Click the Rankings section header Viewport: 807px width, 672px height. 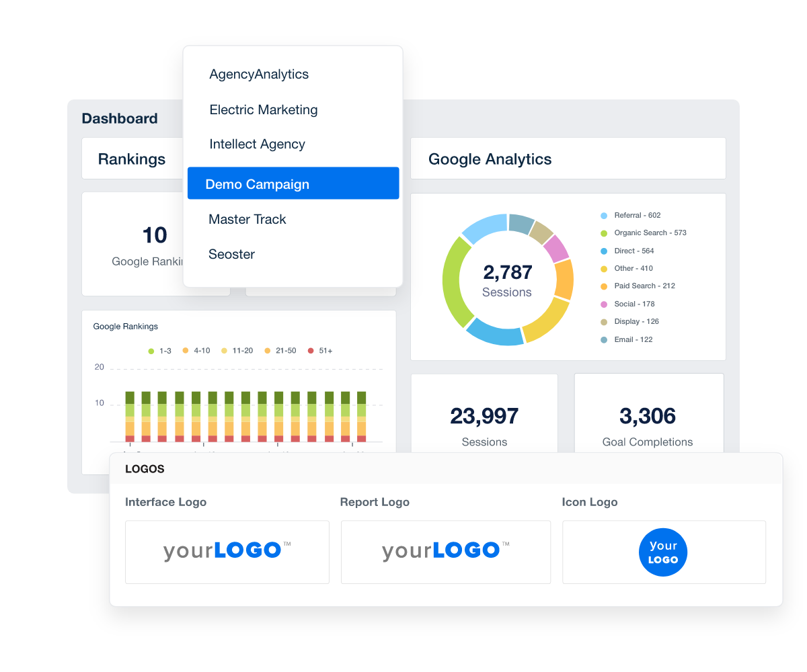(x=132, y=159)
